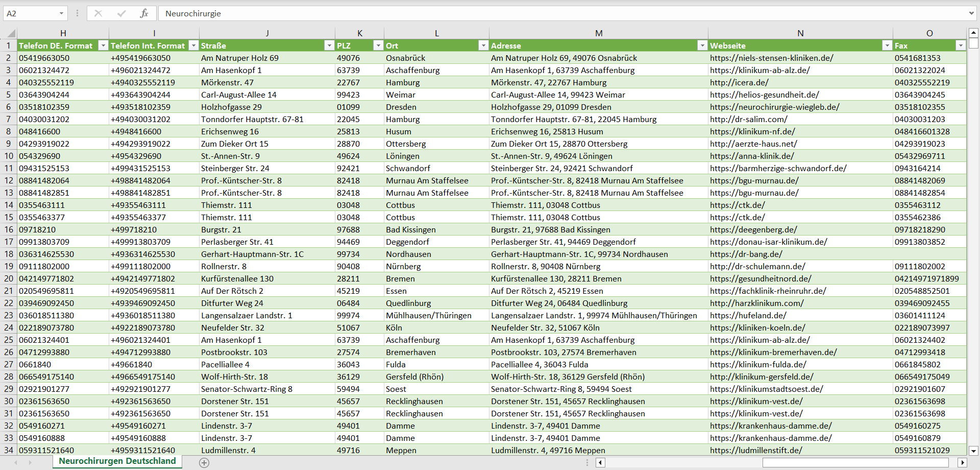Select Fax cell 04293919023
This screenshot has width=980, height=470.
(x=929, y=144)
